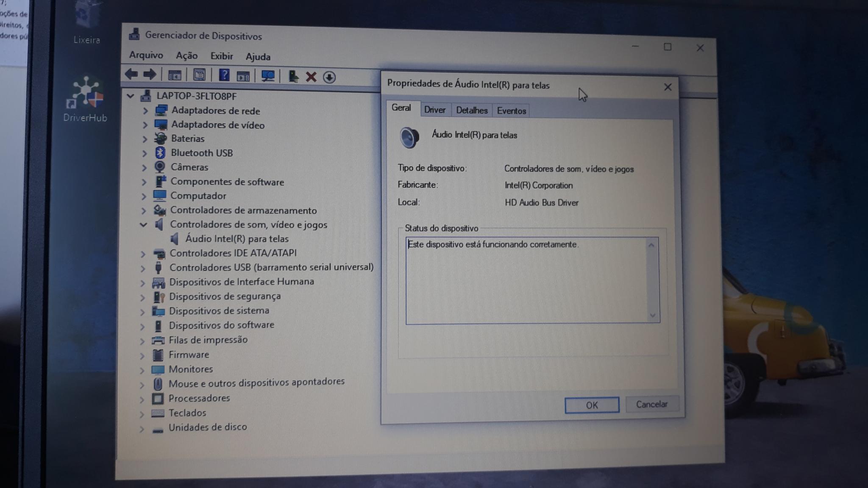
Task: Click the Adaptadores de rede icon
Action: 161,111
